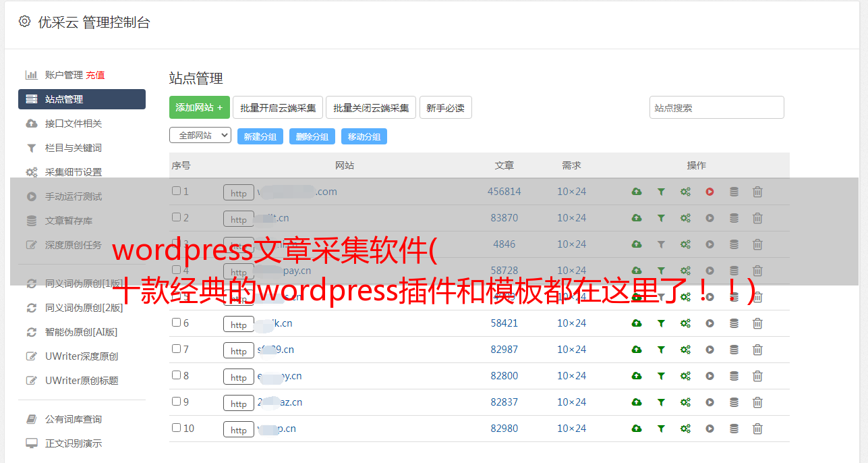Click the play icon in row 8
The height and width of the screenshot is (463, 868).
710,376
